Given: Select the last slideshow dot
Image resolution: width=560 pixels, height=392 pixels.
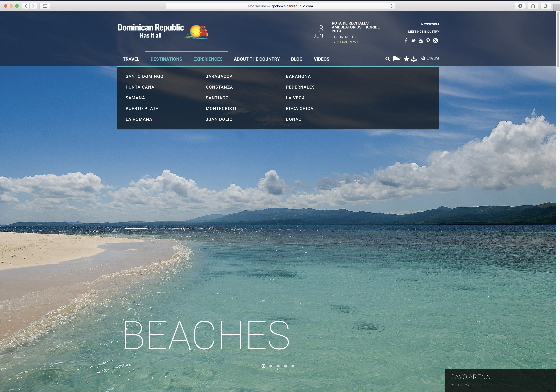Looking at the screenshot, I should point(293,366).
